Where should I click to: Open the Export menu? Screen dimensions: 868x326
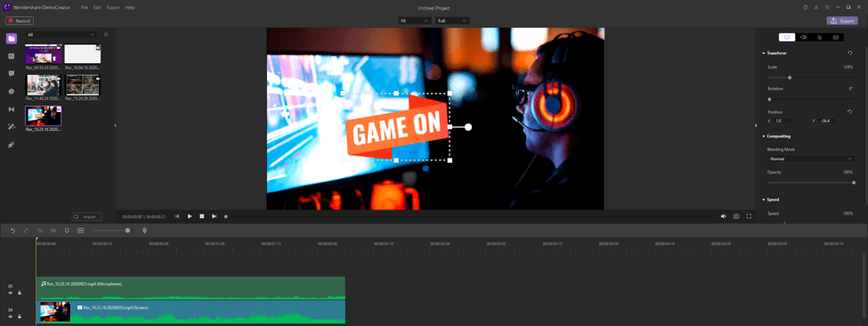(113, 8)
